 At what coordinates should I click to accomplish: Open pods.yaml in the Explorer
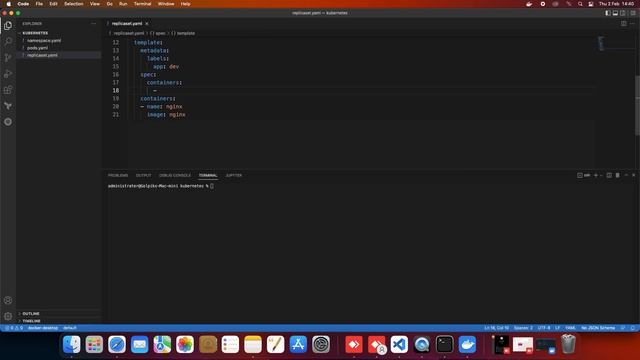(x=38, y=48)
